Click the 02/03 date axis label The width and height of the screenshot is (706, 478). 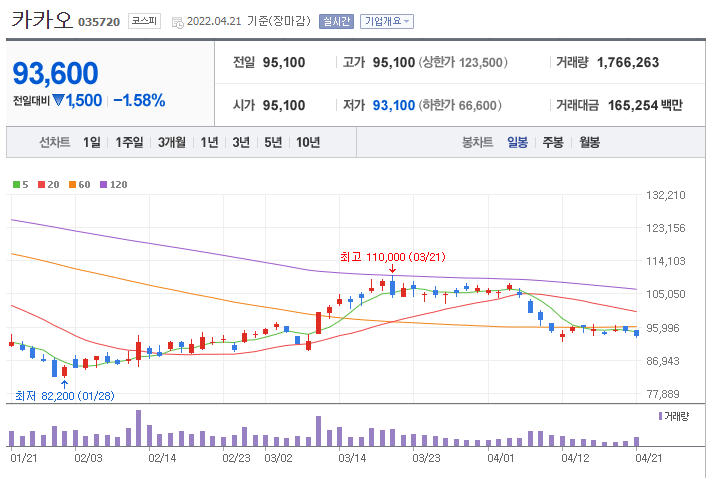point(88,458)
